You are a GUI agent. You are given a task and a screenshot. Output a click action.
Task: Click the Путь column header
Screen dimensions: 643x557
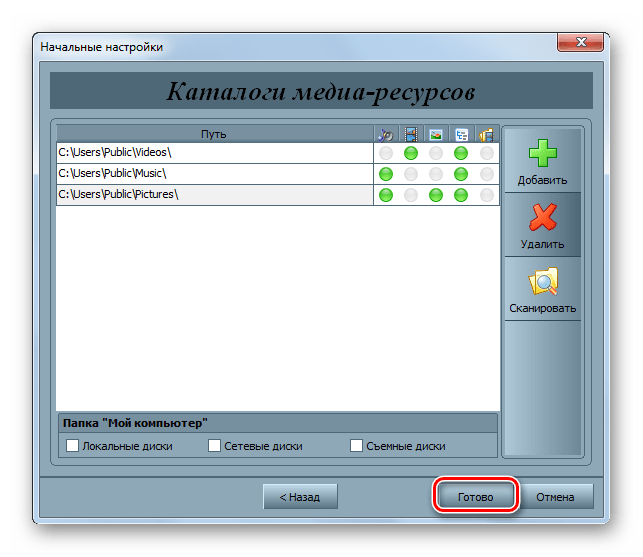point(215,134)
